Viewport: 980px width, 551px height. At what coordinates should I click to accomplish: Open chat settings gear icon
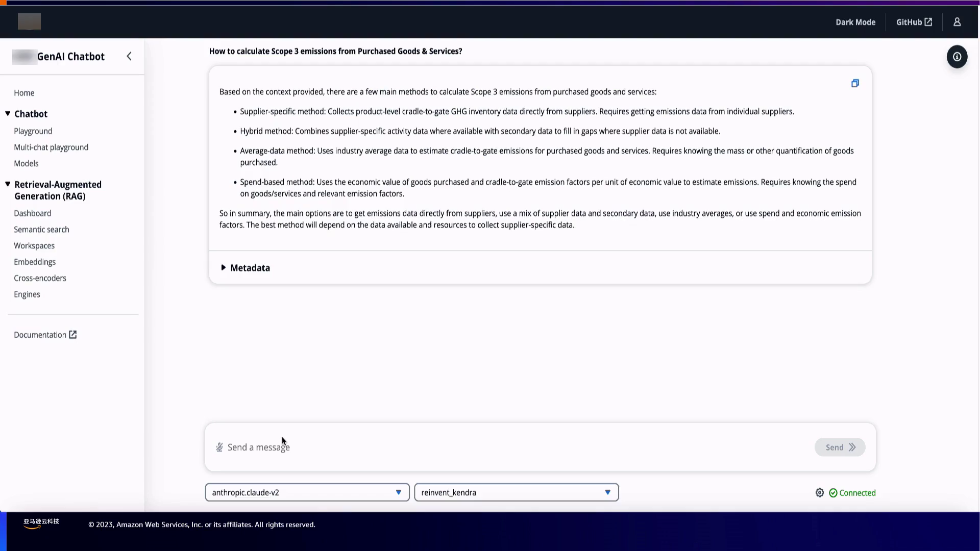pyautogui.click(x=819, y=492)
